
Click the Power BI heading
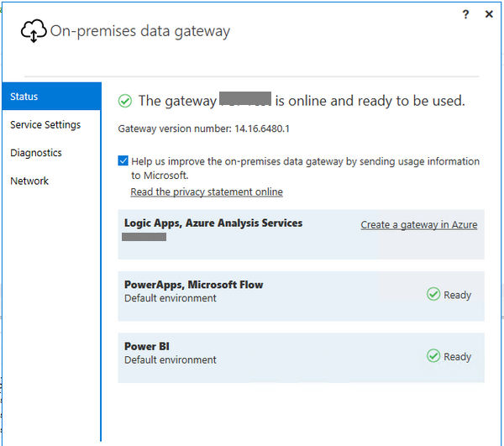[x=147, y=346]
